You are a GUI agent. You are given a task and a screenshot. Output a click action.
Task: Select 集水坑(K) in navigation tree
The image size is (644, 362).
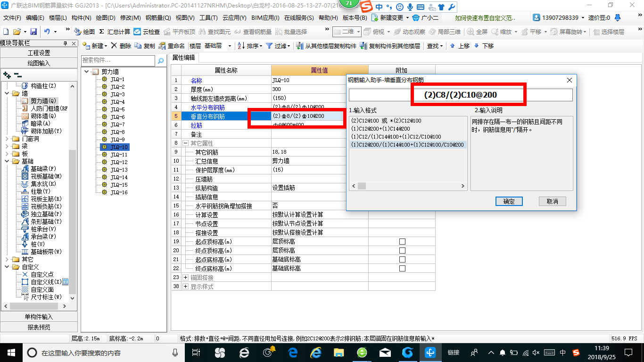click(x=43, y=184)
